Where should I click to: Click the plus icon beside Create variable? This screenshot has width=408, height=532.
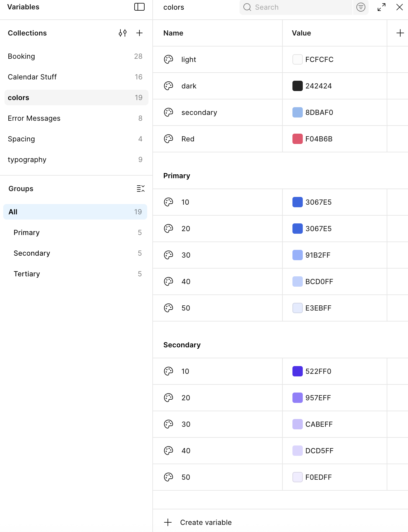point(168,522)
